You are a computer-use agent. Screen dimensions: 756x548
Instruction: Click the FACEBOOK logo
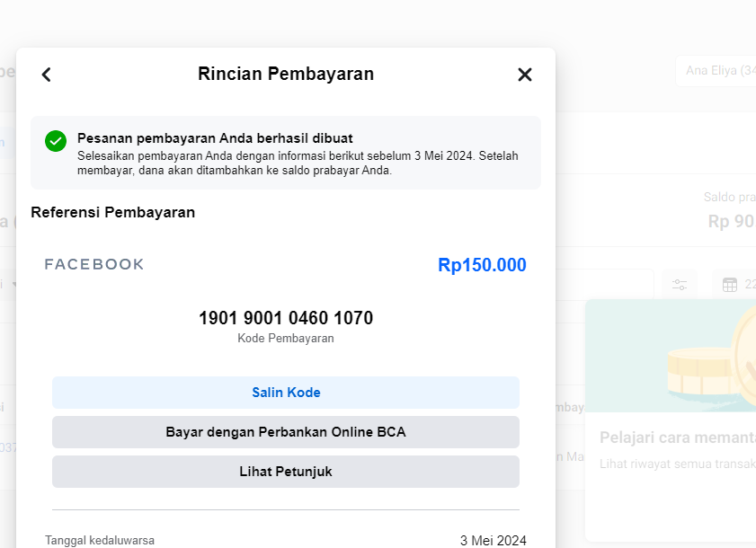(94, 264)
